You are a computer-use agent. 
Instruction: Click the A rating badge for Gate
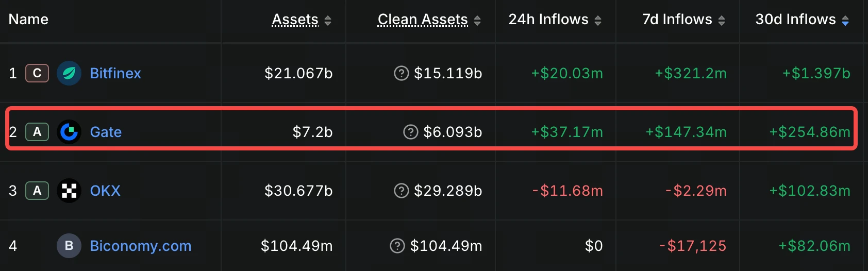coord(37,132)
